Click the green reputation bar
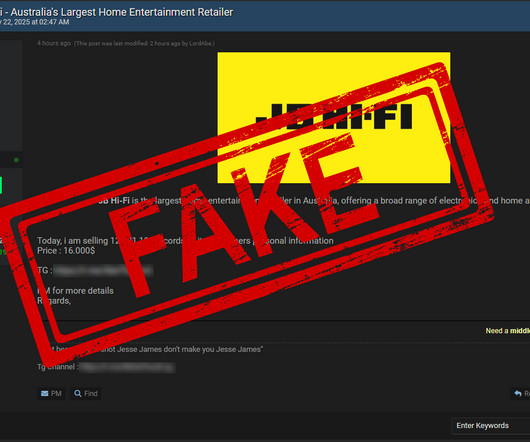 (x=1, y=186)
